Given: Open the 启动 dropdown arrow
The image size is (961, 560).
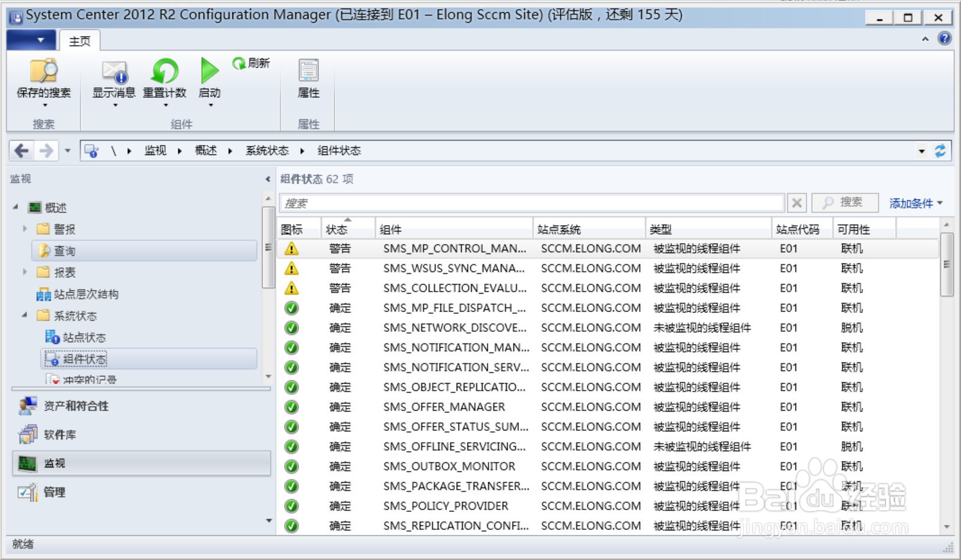Looking at the screenshot, I should click(210, 105).
